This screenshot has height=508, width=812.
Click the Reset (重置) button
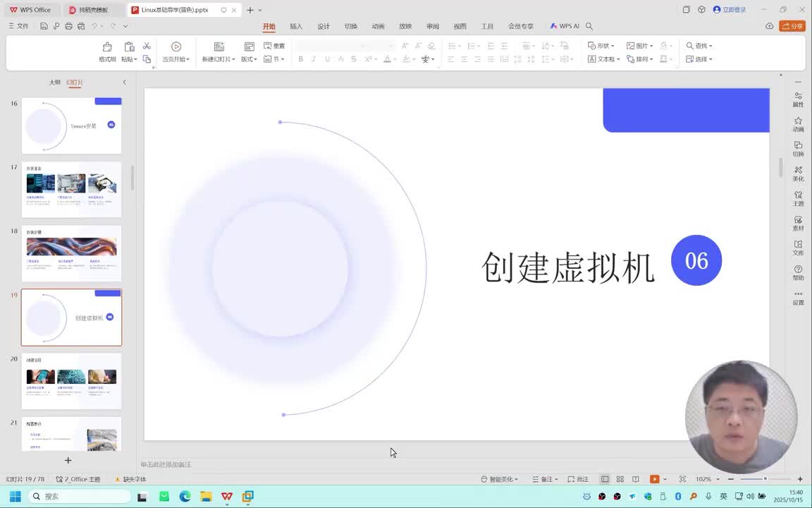[x=274, y=46]
